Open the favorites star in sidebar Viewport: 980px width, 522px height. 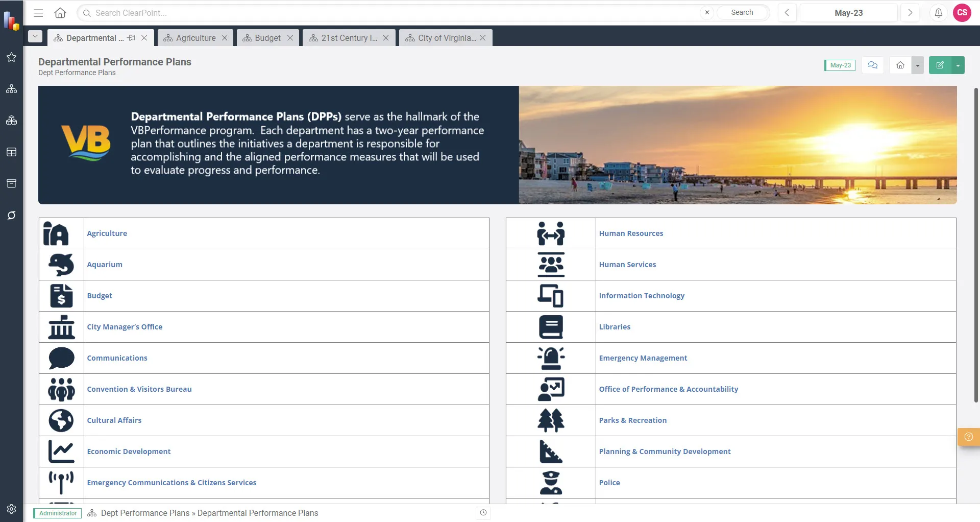(x=11, y=57)
